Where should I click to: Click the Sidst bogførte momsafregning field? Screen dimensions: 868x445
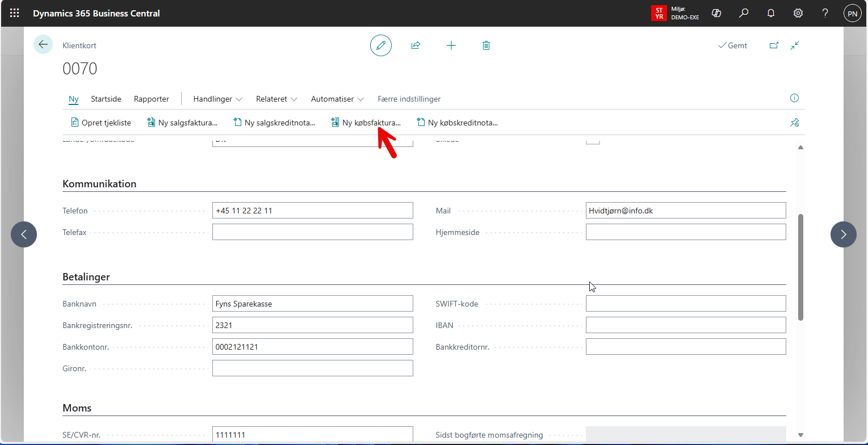click(x=686, y=435)
